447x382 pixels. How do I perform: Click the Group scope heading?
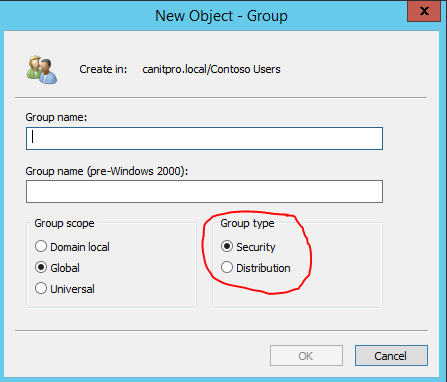pos(64,223)
